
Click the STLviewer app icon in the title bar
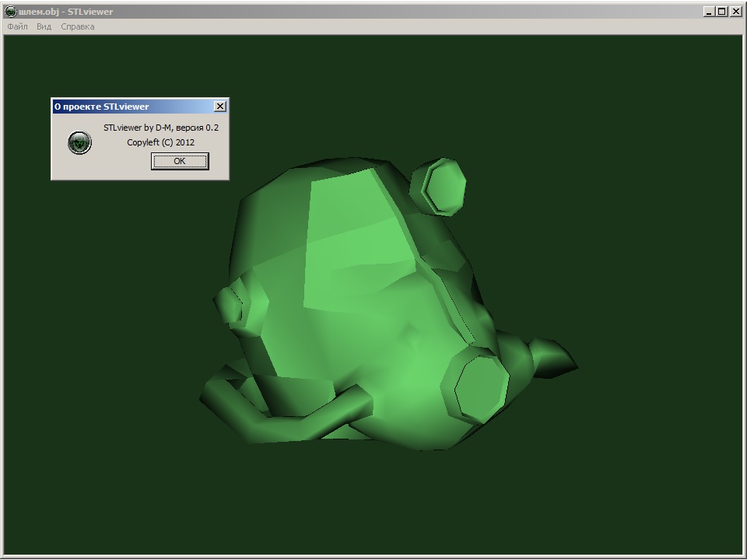point(10,12)
